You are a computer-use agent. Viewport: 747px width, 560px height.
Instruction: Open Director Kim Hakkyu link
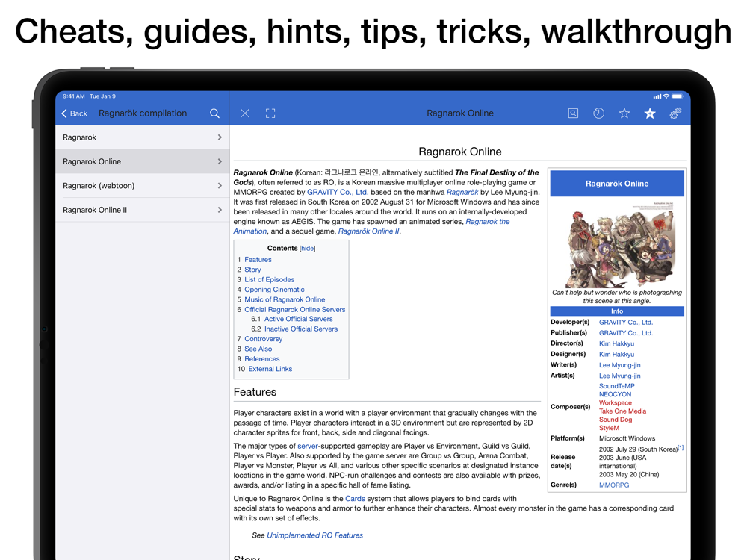click(x=616, y=343)
